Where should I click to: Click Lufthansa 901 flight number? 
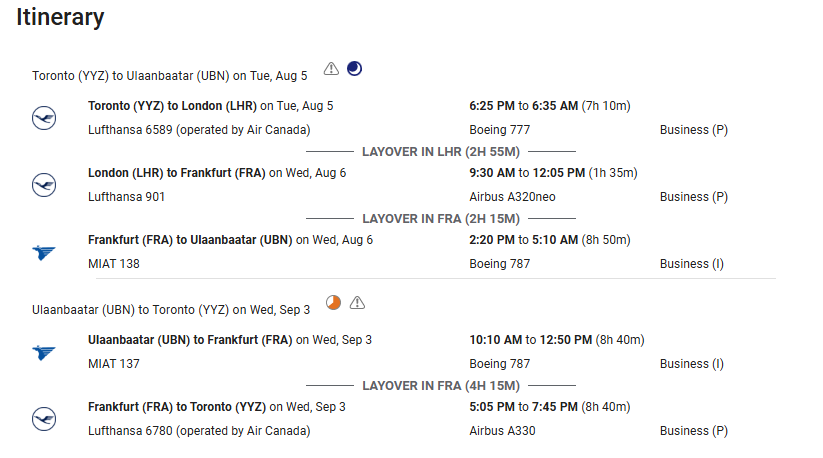[126, 197]
